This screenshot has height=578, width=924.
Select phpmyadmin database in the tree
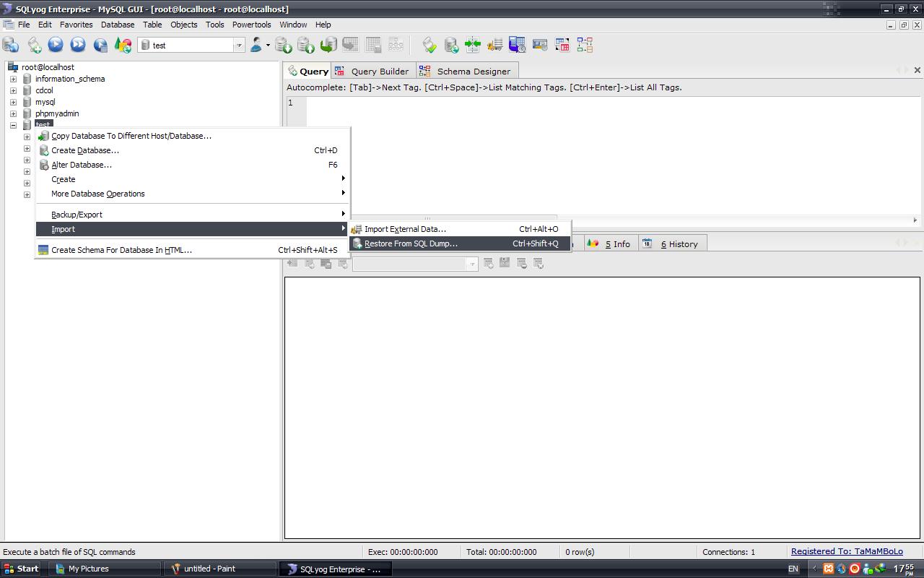tap(57, 113)
